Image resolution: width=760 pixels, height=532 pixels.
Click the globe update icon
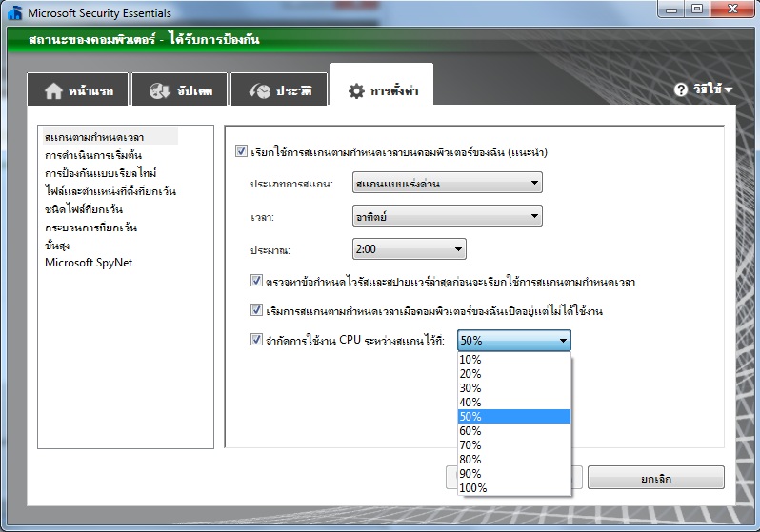tap(159, 90)
